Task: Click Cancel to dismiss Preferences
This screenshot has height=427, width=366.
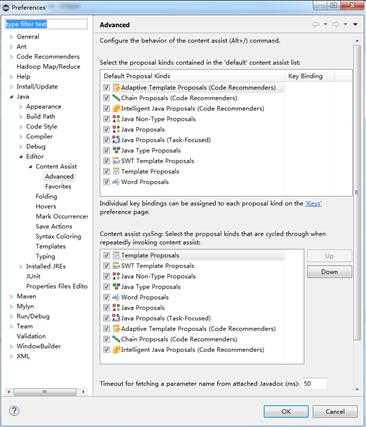Action: point(335,411)
